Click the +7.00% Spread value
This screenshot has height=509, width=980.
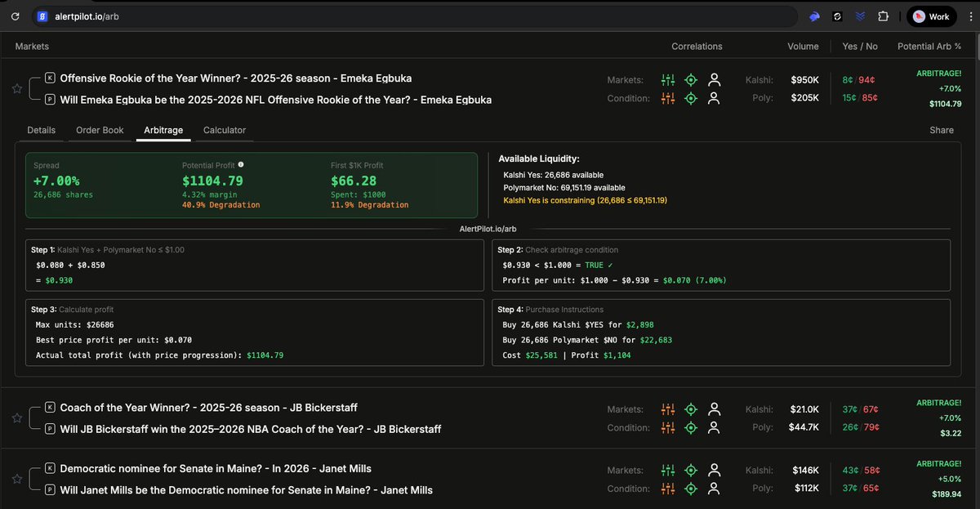56,181
